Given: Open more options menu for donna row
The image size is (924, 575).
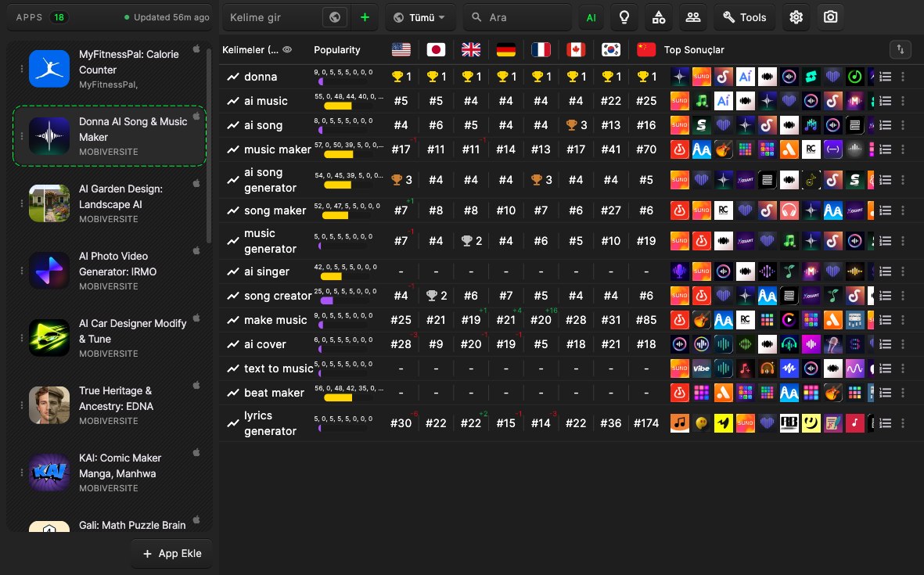Looking at the screenshot, I should (903, 77).
